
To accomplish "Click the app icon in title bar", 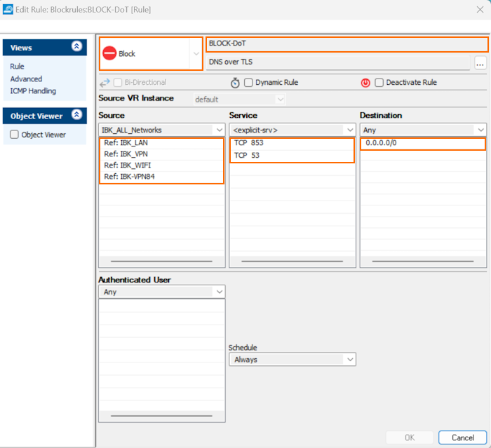I will (8, 9).
